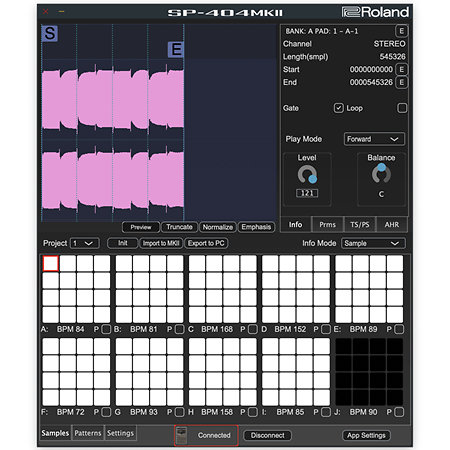The image size is (450, 450).
Task: Toggle the P checkbox for bank D
Action: 326,329
